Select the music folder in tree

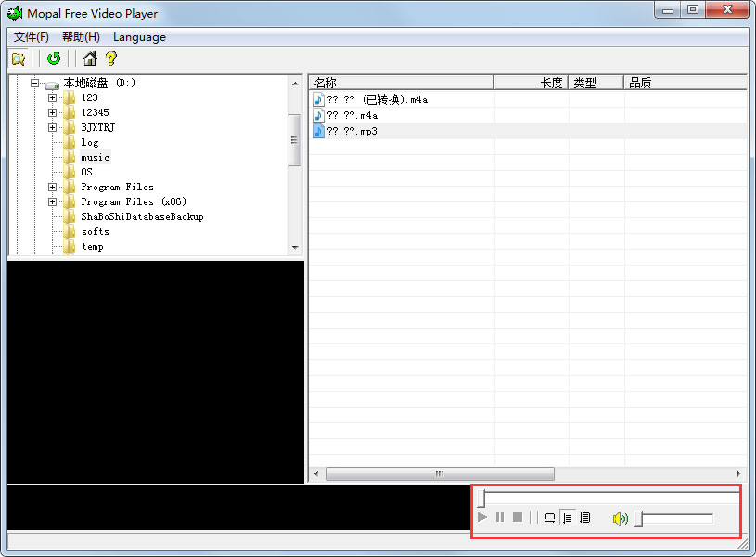click(x=95, y=157)
